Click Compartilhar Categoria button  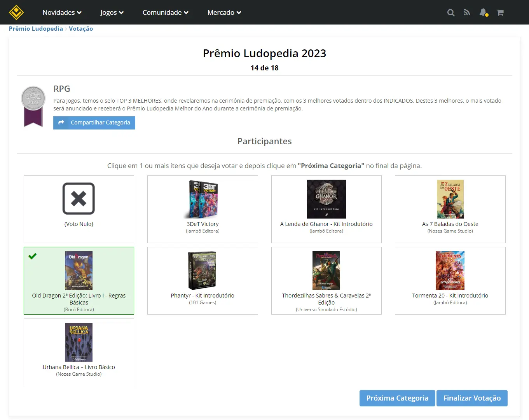tap(94, 122)
